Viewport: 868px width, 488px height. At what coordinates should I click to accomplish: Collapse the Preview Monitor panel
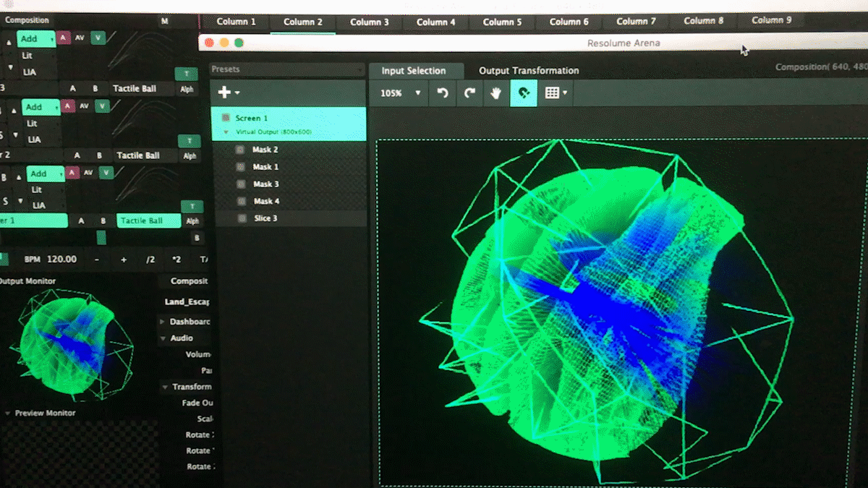[x=7, y=414]
